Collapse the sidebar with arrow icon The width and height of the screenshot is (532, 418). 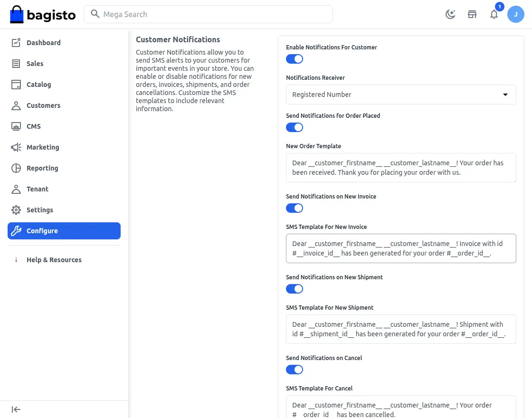[x=16, y=409]
